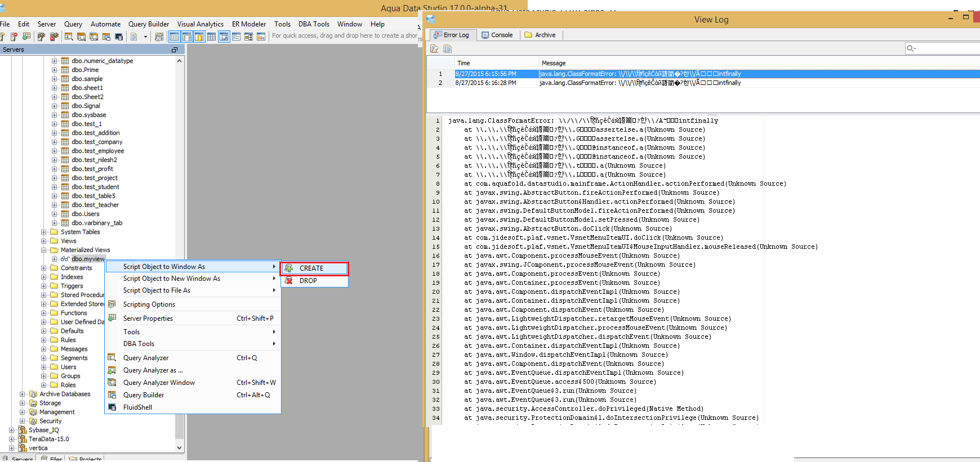This screenshot has width=980, height=462.
Task: Open the Automate menu
Action: click(105, 24)
